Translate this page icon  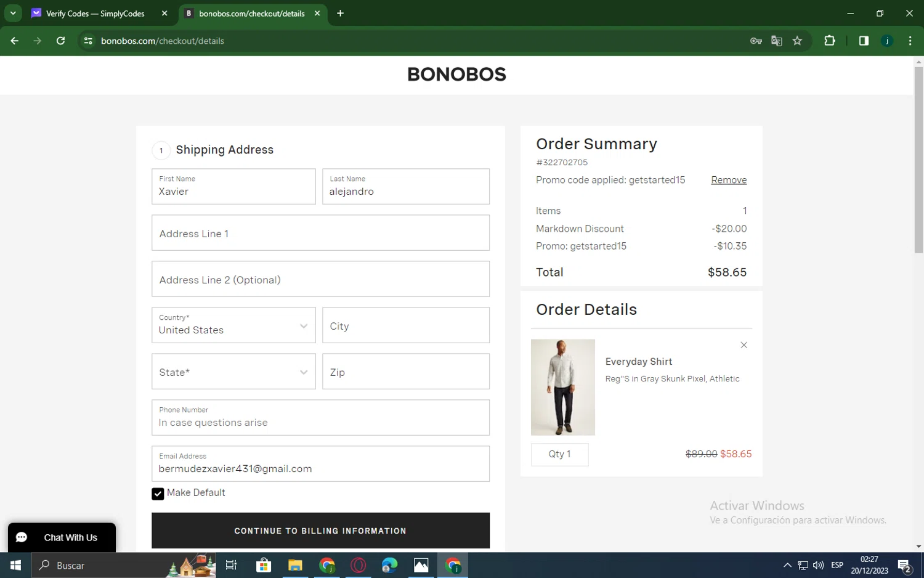[777, 41]
